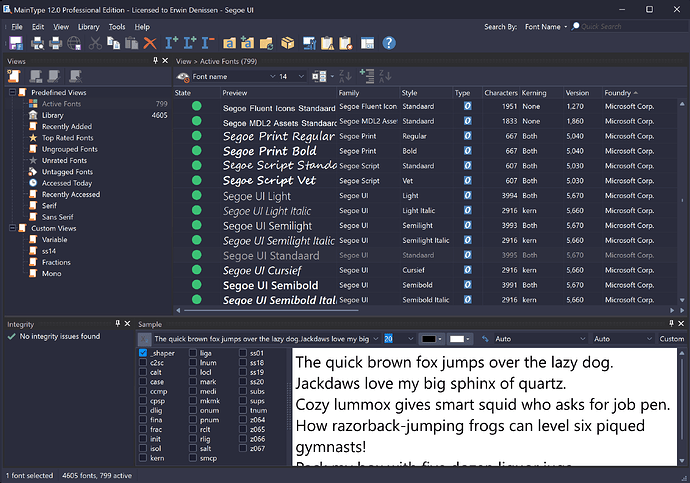Click the Save icon in the toolbar

(x=17, y=43)
